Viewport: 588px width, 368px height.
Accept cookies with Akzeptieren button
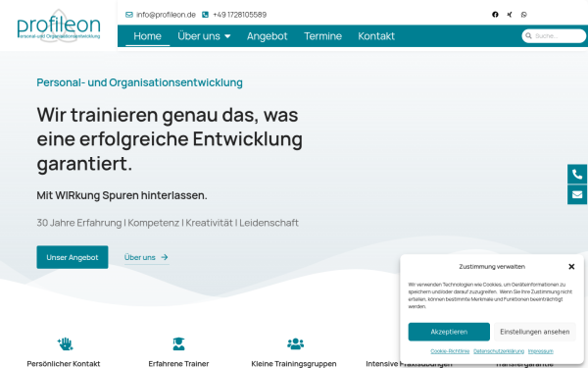click(449, 332)
